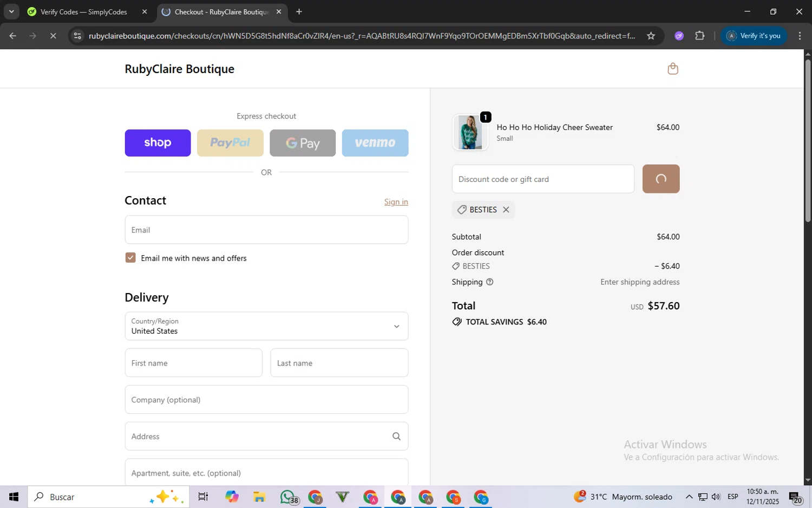Click the Holiday Cheer Sweater thumbnail
Viewport: 812px width, 508px height.
click(470, 132)
